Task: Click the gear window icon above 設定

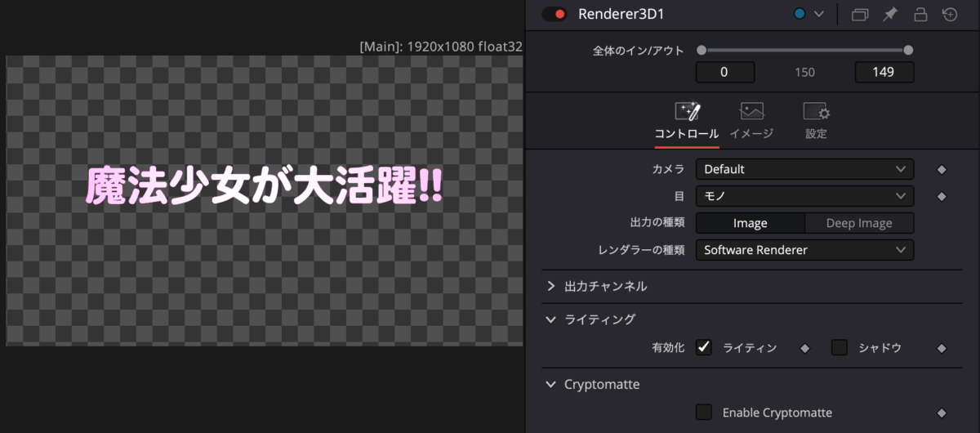Action: [817, 112]
